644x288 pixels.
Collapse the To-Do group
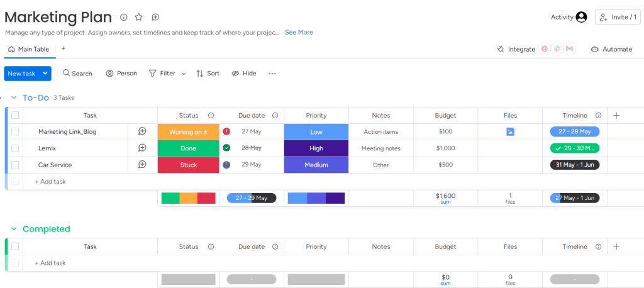point(14,97)
